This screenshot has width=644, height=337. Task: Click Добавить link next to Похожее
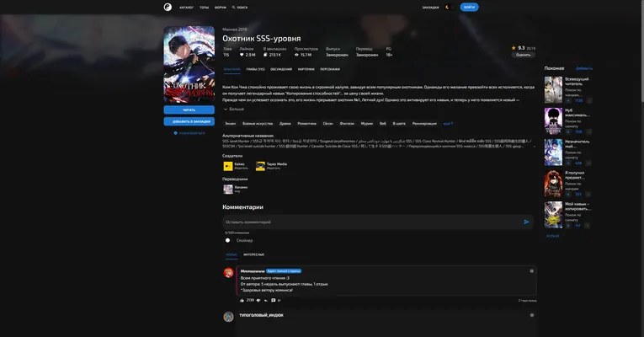[x=584, y=68]
